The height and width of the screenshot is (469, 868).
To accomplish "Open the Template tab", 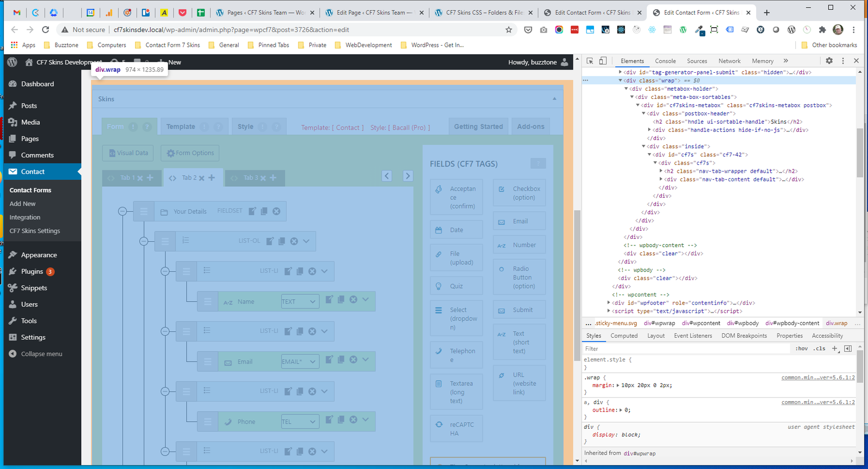I will pos(181,126).
